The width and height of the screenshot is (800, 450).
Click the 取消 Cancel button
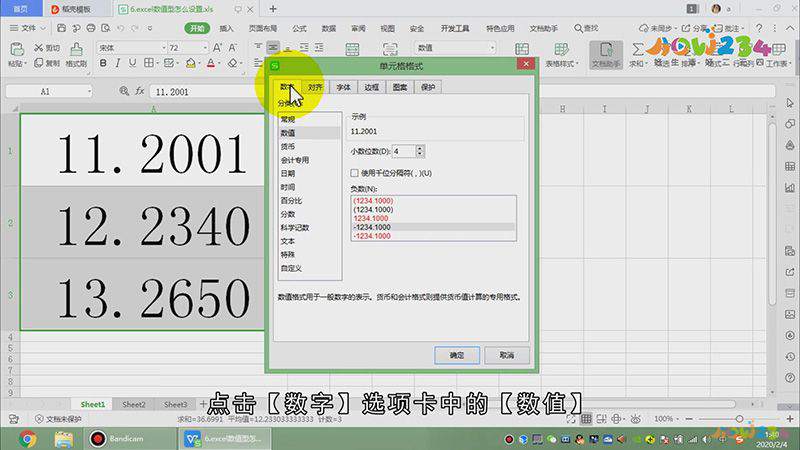[507, 355]
